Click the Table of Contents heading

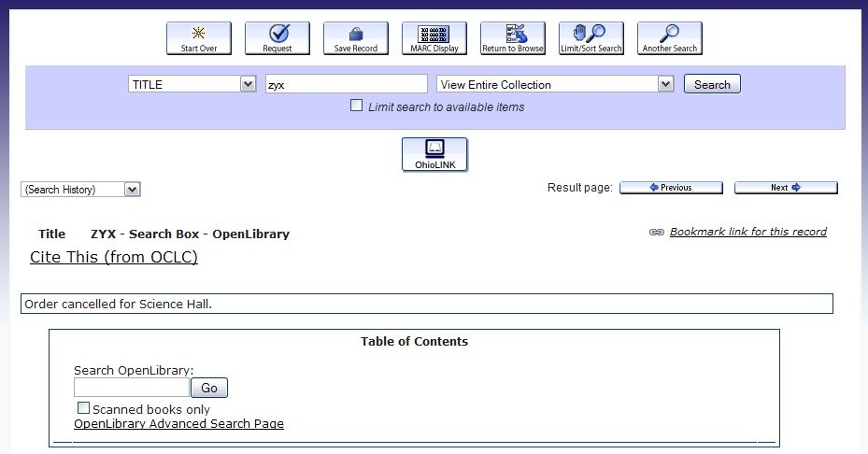pos(414,342)
